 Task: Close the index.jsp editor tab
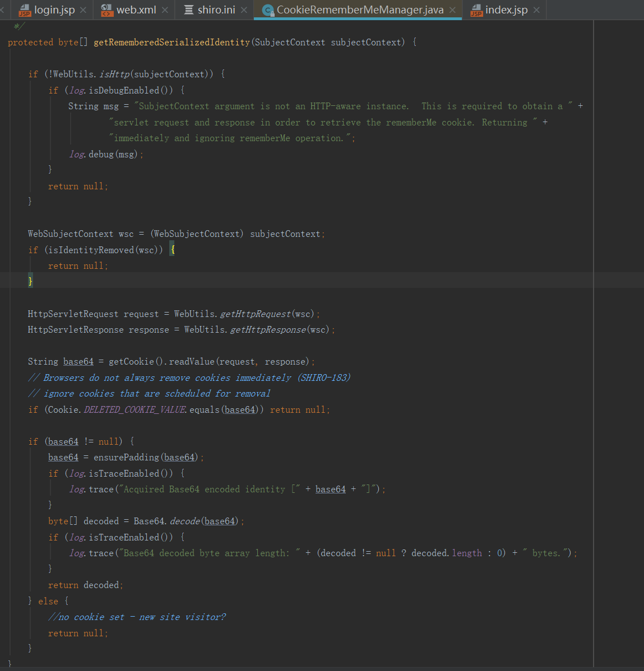(x=536, y=10)
